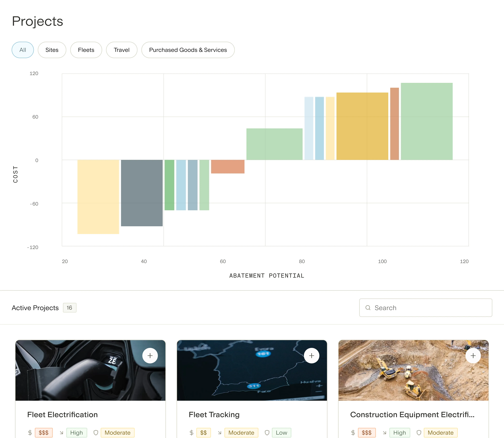This screenshot has height=438, width=504.
Task: Enable the Fleets filter
Action: click(86, 50)
